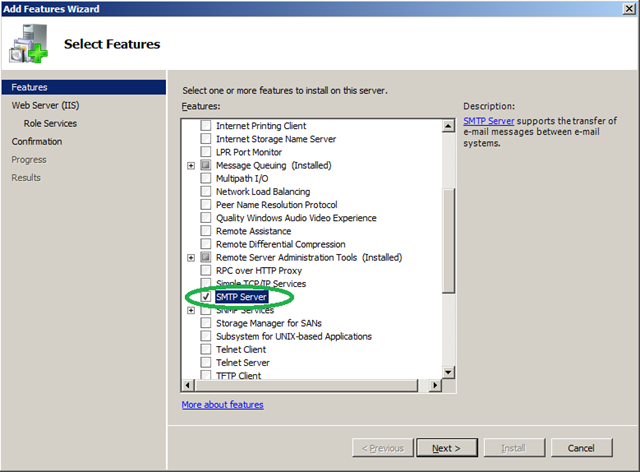The width and height of the screenshot is (640, 472).
Task: Select Telnet Server row text
Action: tap(242, 363)
